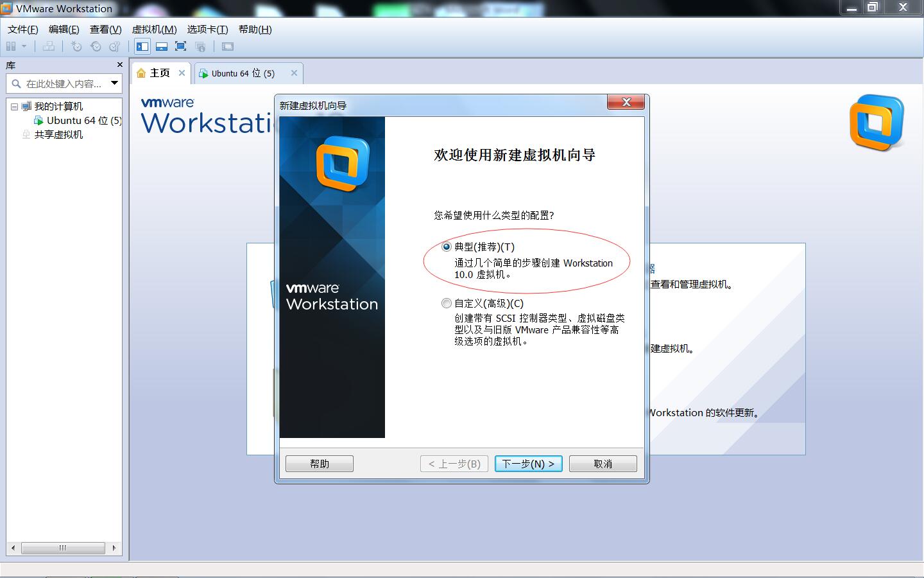Click the Unity mode toolbar icon
Viewport: 924px width, 578px height.
(x=201, y=46)
